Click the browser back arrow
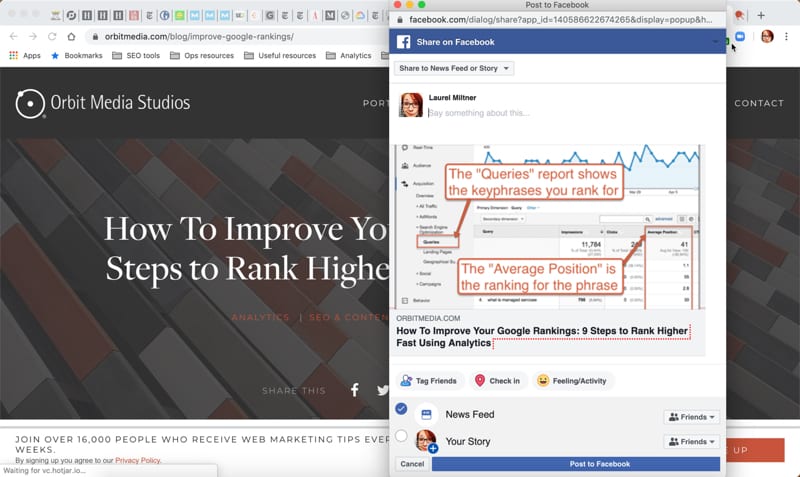 pos(14,37)
